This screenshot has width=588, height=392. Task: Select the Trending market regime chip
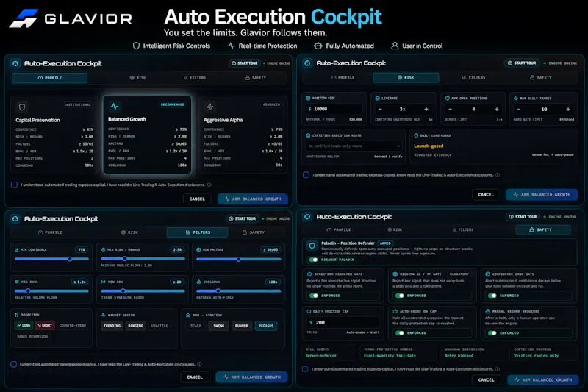point(112,326)
